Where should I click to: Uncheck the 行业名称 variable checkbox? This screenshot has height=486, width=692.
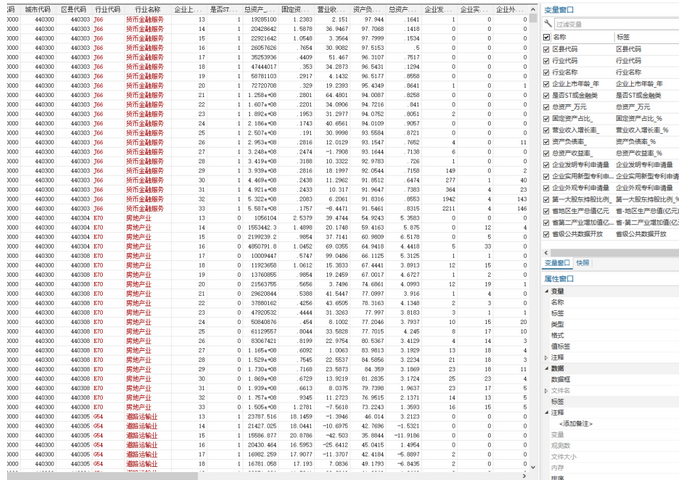tap(546, 72)
